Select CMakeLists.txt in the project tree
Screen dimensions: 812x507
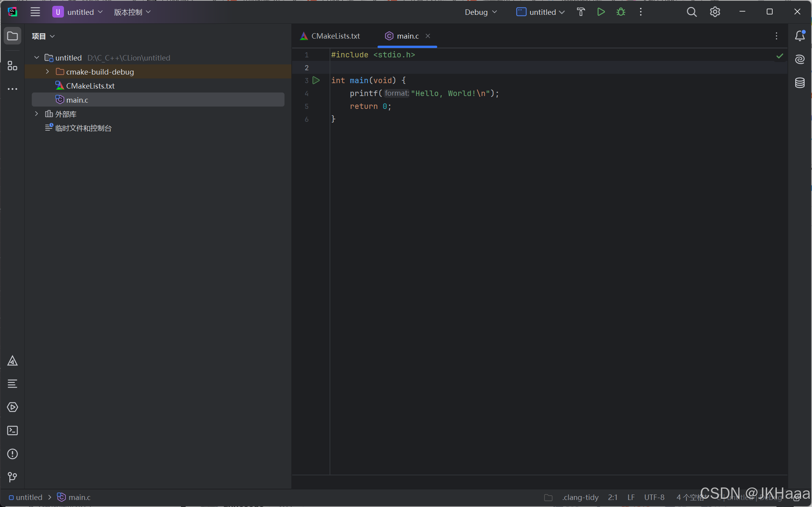pyautogui.click(x=90, y=86)
